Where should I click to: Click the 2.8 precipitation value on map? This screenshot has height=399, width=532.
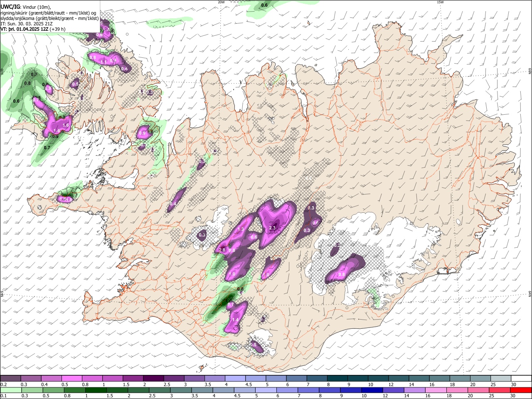222,250
